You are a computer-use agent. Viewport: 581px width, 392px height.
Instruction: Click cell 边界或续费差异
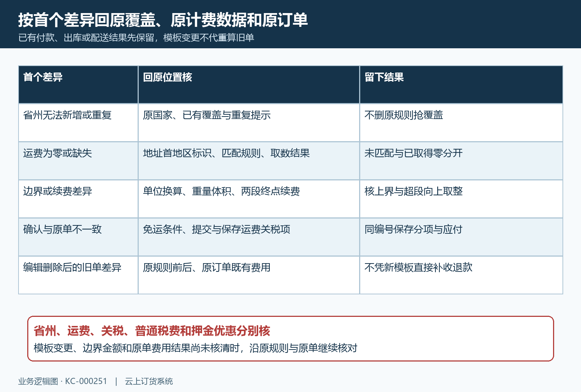coord(78,199)
